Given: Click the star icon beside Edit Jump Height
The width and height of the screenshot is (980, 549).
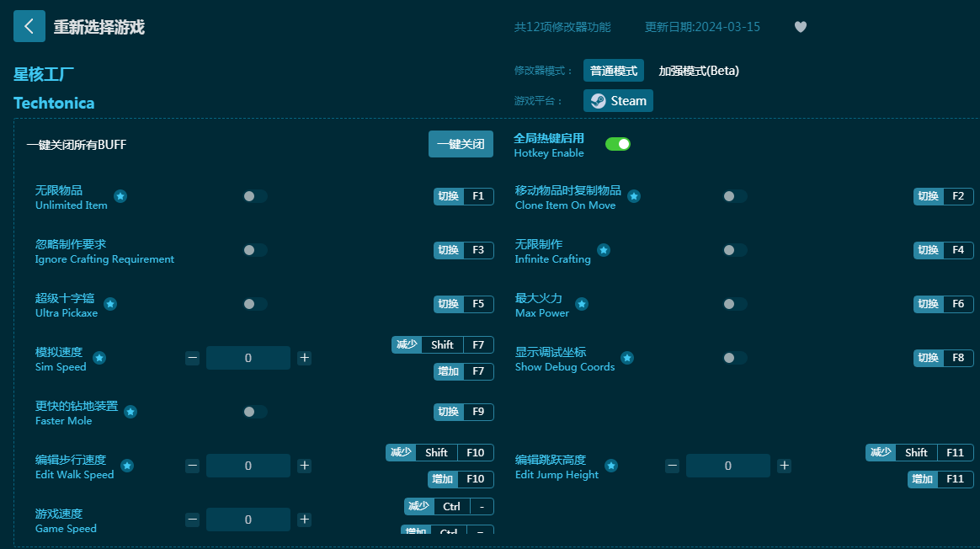Looking at the screenshot, I should coord(611,466).
